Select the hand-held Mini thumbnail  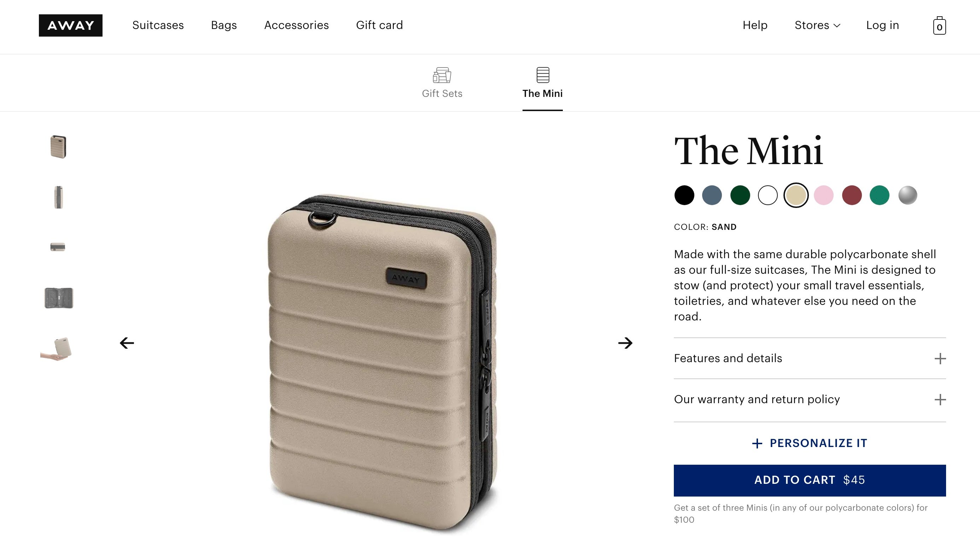point(56,349)
